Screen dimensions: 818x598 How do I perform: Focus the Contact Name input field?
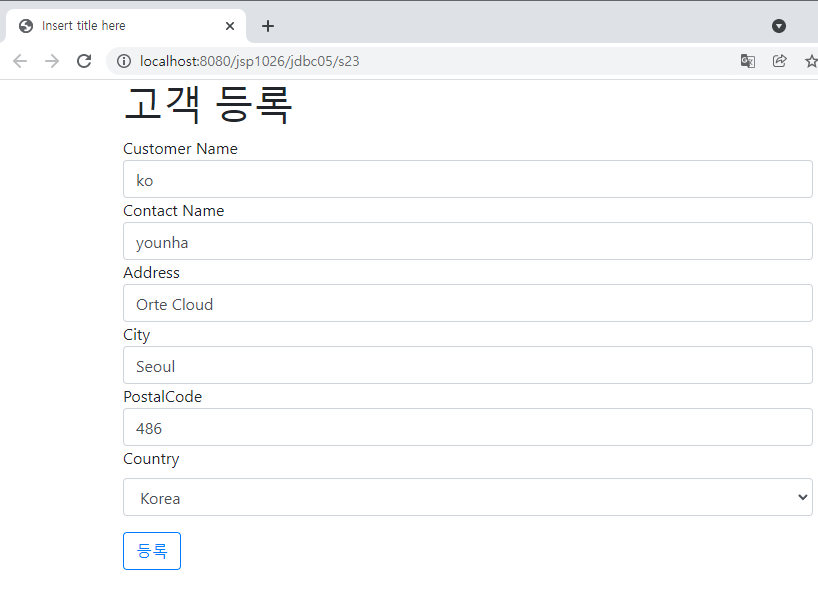[467, 241]
